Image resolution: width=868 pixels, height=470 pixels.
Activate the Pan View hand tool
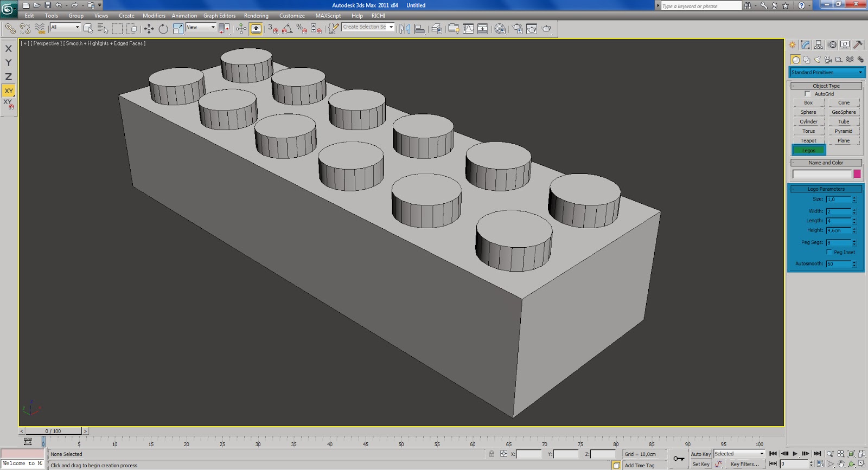pyautogui.click(x=841, y=464)
